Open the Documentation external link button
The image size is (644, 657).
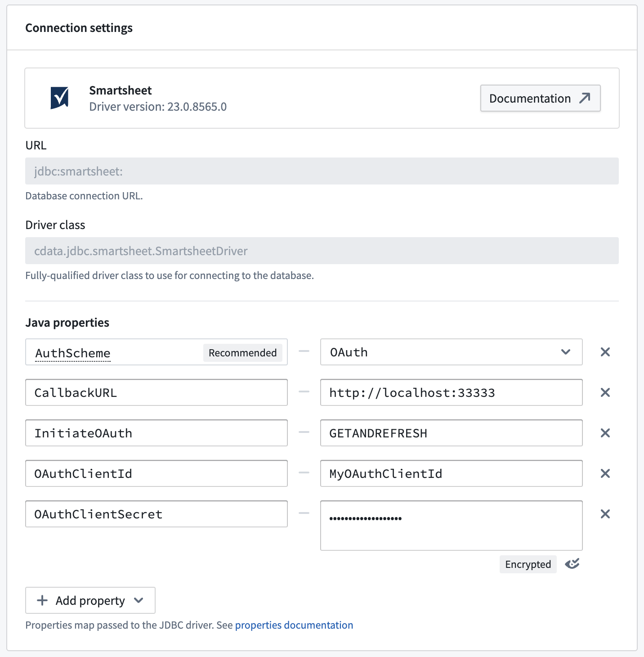tap(540, 98)
